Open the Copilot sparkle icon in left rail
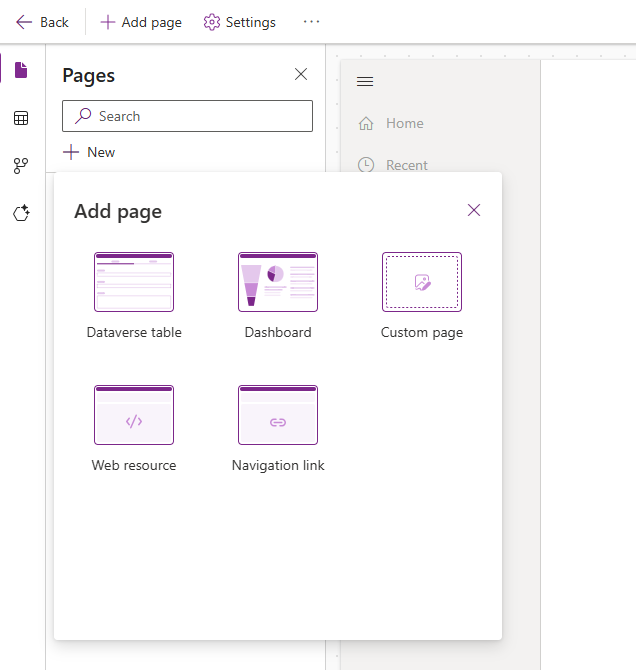This screenshot has height=670, width=636. (x=21, y=213)
